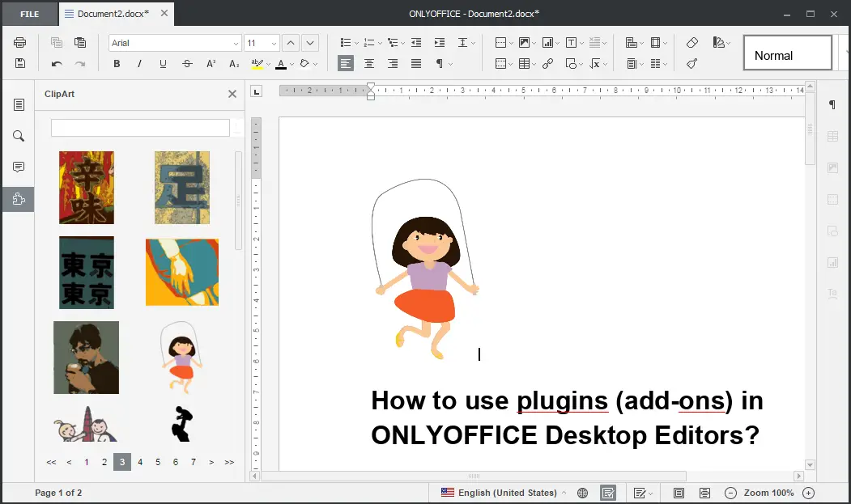Open the font size 11 dropdown
This screenshot has width=851, height=504.
coord(274,44)
